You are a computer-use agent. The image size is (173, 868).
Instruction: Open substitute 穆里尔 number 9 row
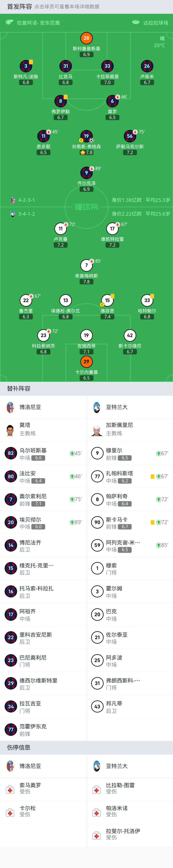(130, 454)
